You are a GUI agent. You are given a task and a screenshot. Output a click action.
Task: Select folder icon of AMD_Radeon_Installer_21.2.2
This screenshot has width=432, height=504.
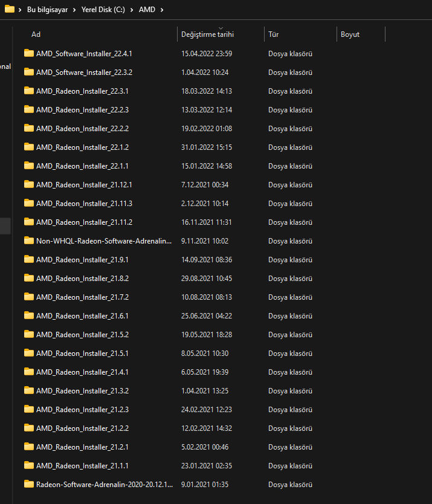[29, 428]
